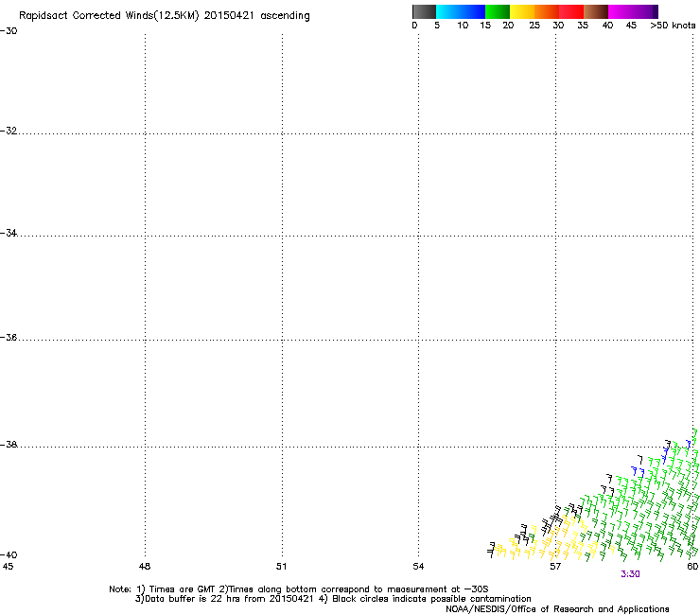Click the 'Data buffer is 22 hrs' note line
The image size is (700, 615).
tap(333, 599)
